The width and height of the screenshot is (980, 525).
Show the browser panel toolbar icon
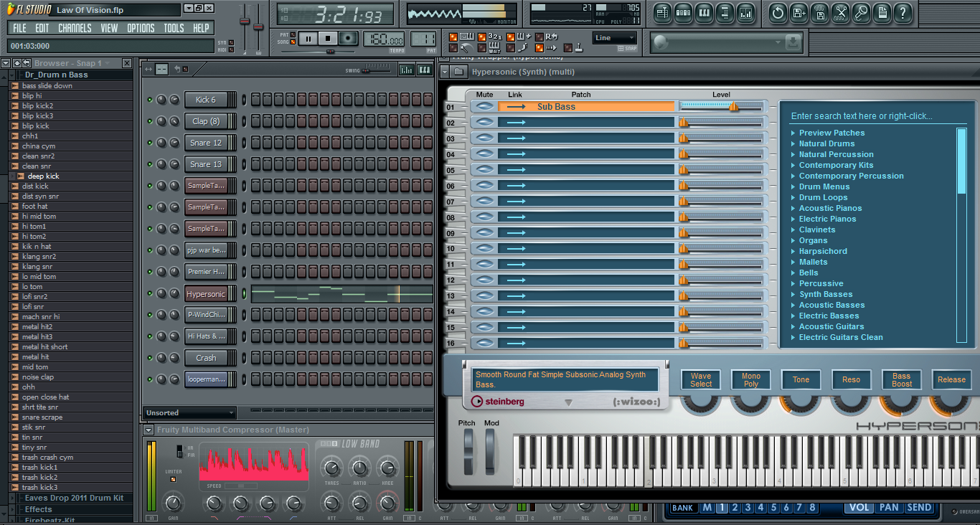[725, 12]
